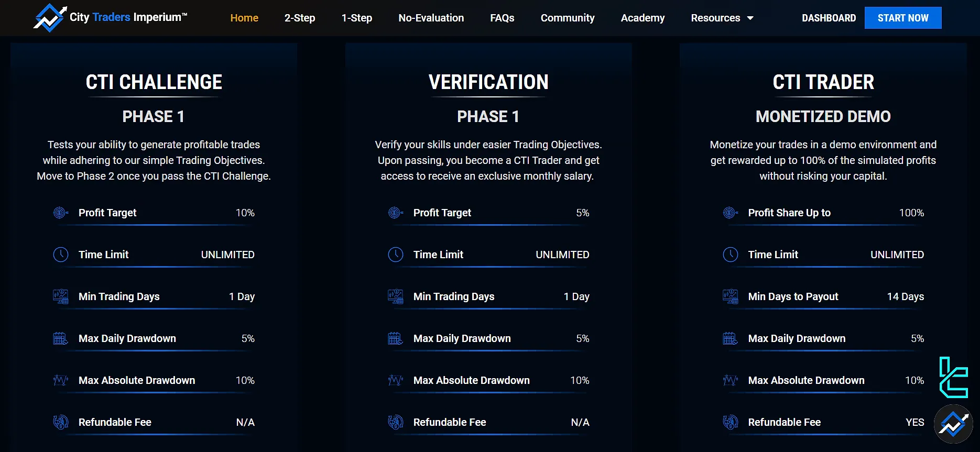The image size is (980, 452).
Task: Click the Max Absolute Drawdown icon in CTI Challenge
Action: 61,380
